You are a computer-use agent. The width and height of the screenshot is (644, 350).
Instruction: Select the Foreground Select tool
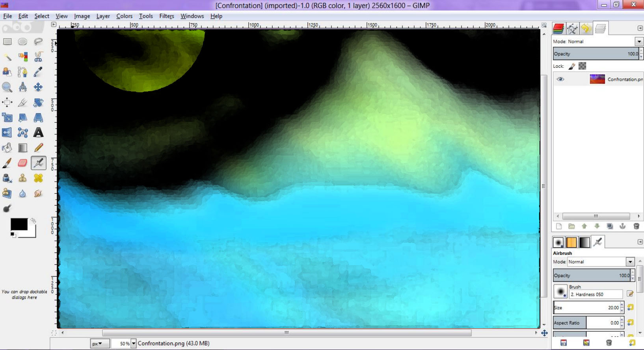point(7,72)
